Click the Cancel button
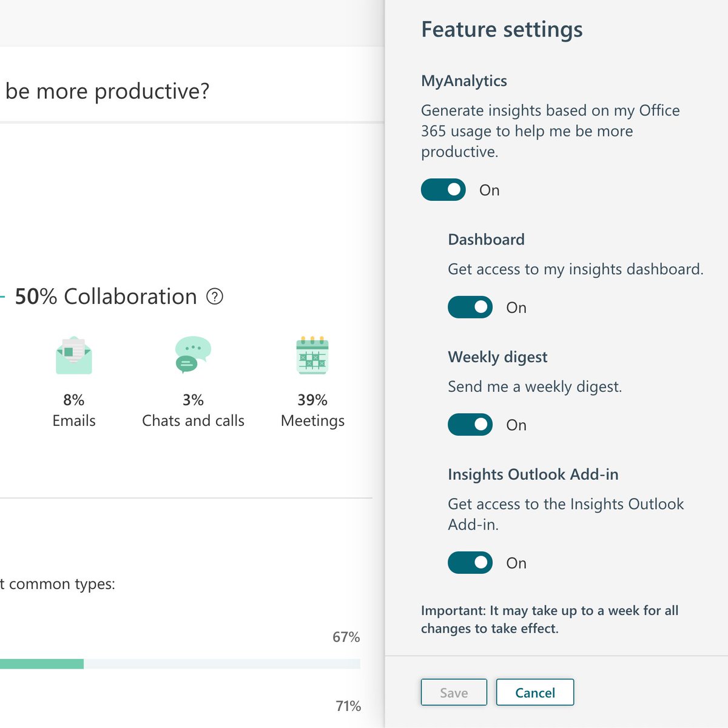Image resolution: width=728 pixels, height=728 pixels. pos(535,692)
